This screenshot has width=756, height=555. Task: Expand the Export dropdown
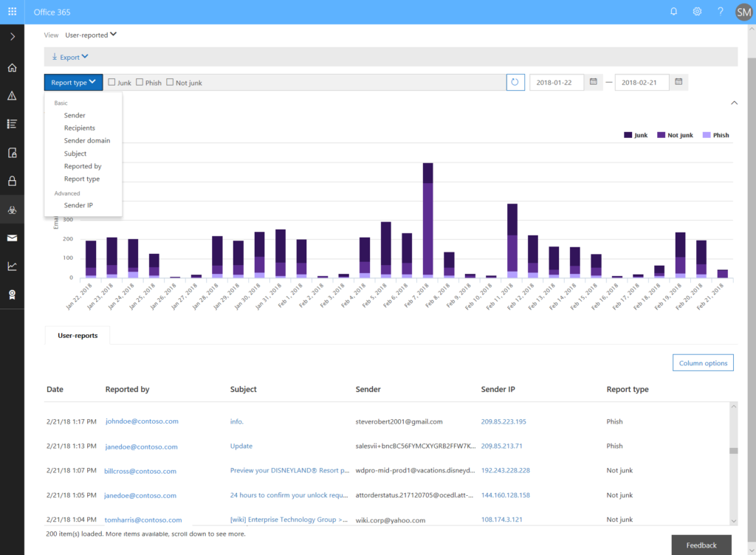(x=69, y=56)
